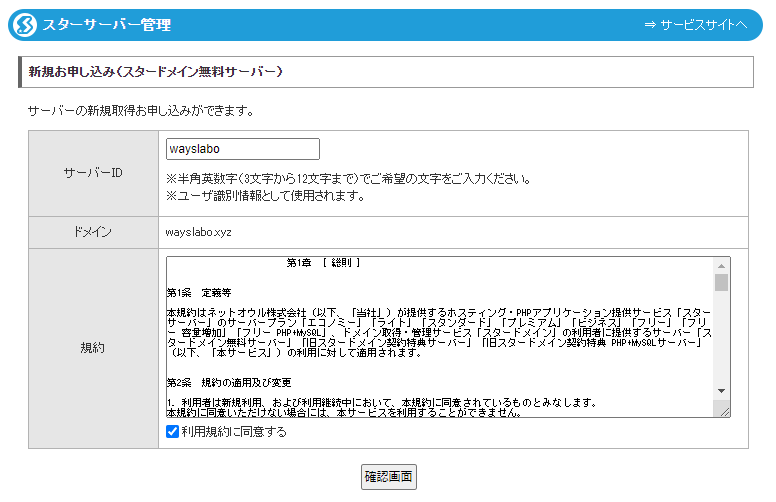Click the Star Server logo icon

[25, 25]
